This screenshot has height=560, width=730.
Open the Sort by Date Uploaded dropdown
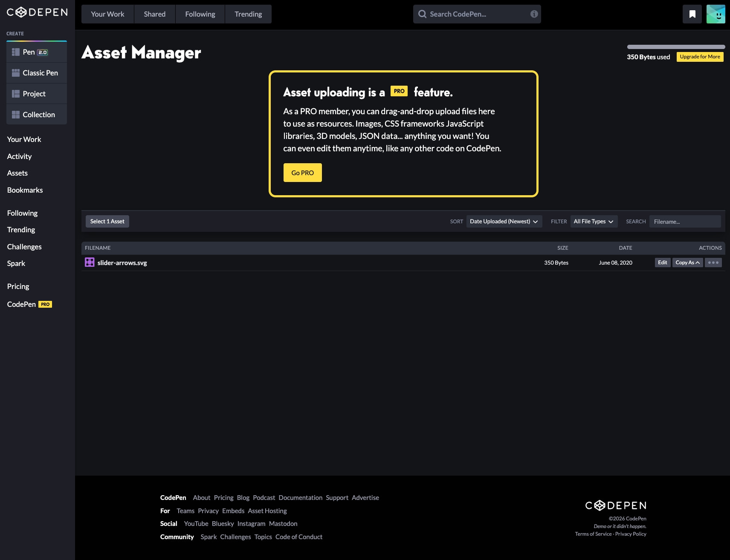[504, 221]
